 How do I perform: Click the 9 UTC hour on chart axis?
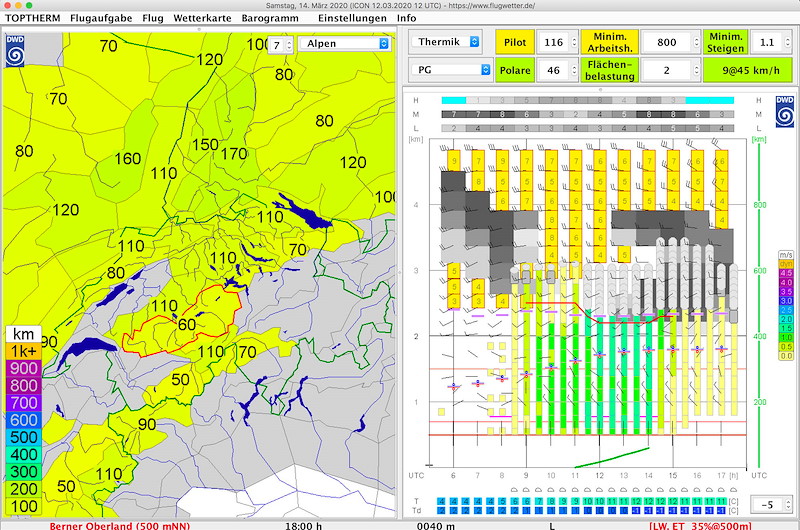coord(526,475)
